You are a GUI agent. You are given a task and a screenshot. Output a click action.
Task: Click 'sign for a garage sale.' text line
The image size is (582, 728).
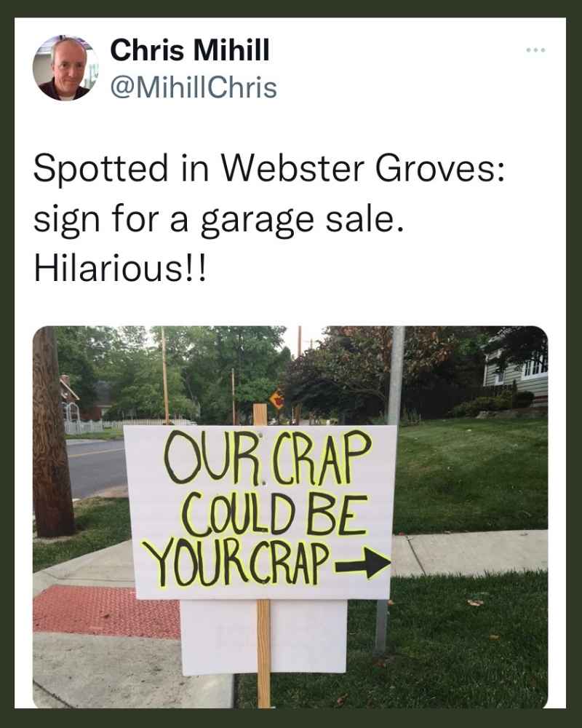[x=218, y=219]
